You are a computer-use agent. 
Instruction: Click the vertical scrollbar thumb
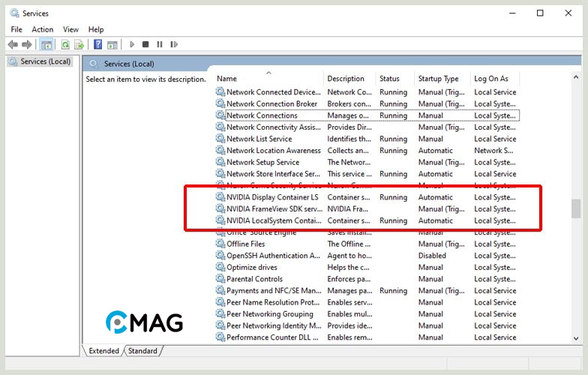[575, 208]
